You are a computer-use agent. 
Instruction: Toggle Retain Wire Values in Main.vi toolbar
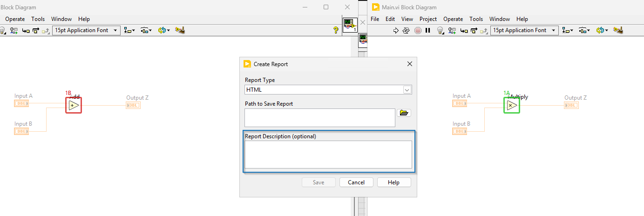(452, 31)
